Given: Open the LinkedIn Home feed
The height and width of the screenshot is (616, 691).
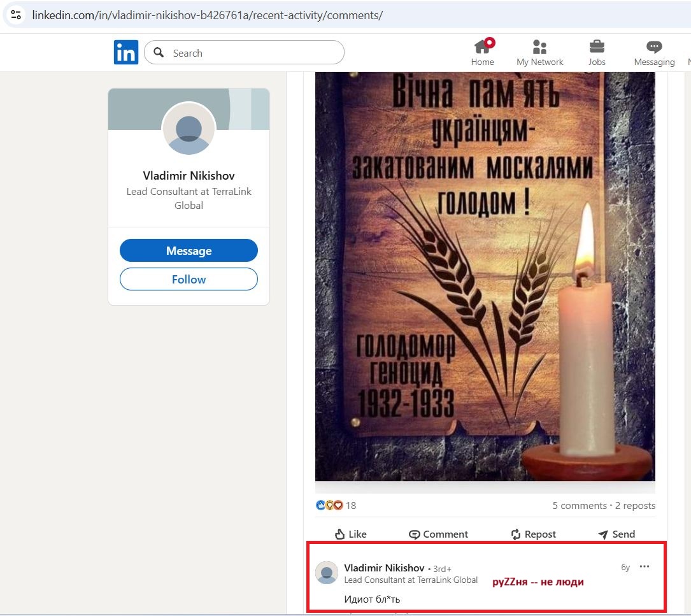Looking at the screenshot, I should click(x=482, y=51).
